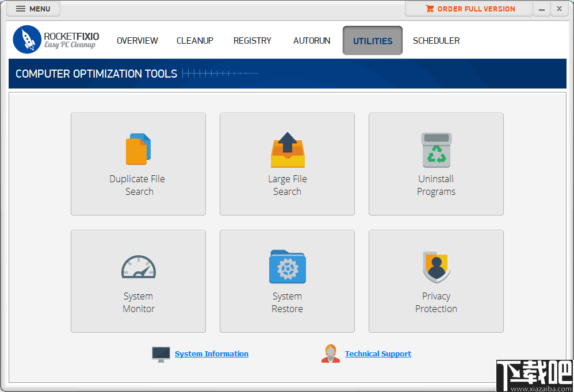Launch Large File Search via its label
574x392 pixels.
click(x=288, y=185)
